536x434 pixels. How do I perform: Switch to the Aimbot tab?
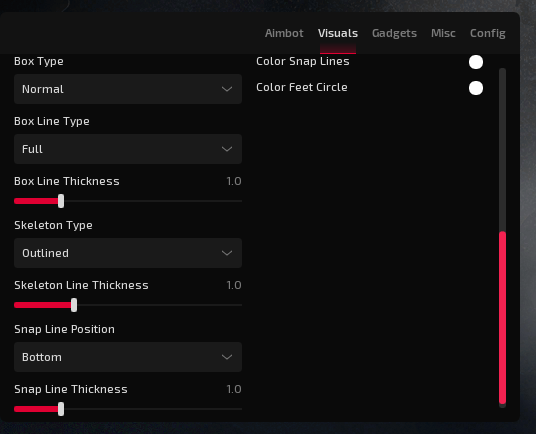click(284, 33)
